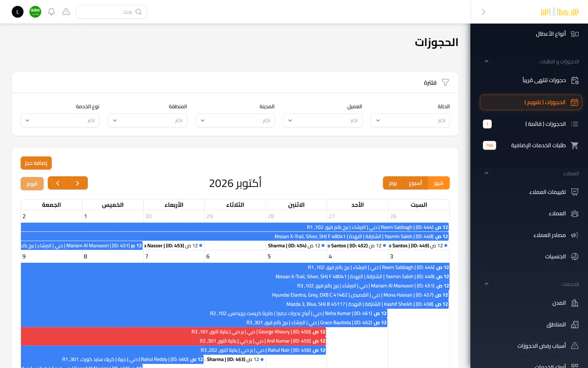Open the المنطقة area dropdown
The width and height of the screenshot is (588, 368).
(147, 120)
